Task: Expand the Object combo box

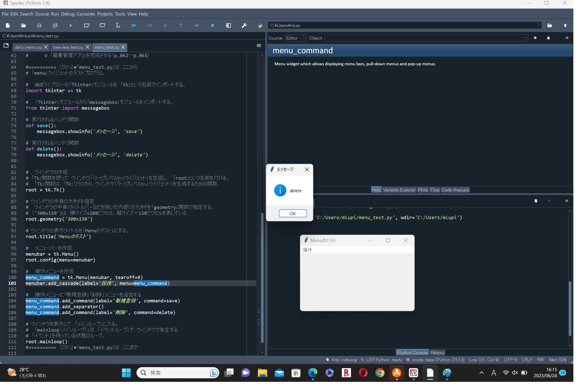Action: 526,38
